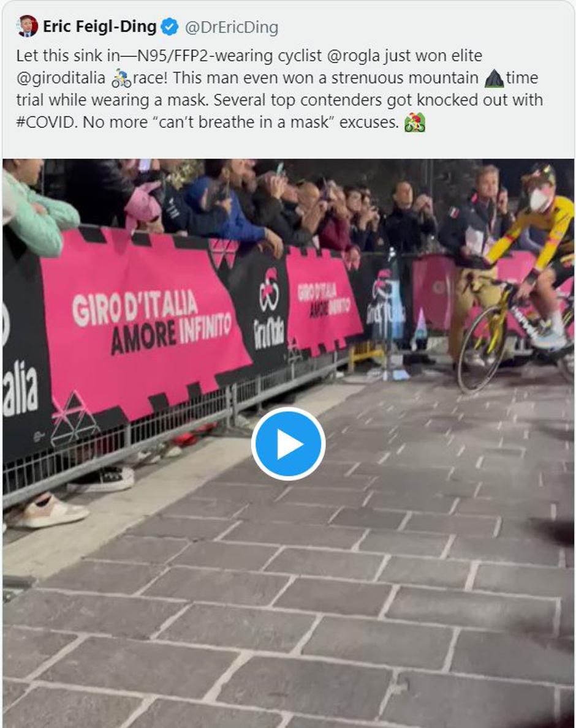Click the smaller pink Amore Infinito banner
576x728 pixels.
click(x=322, y=299)
